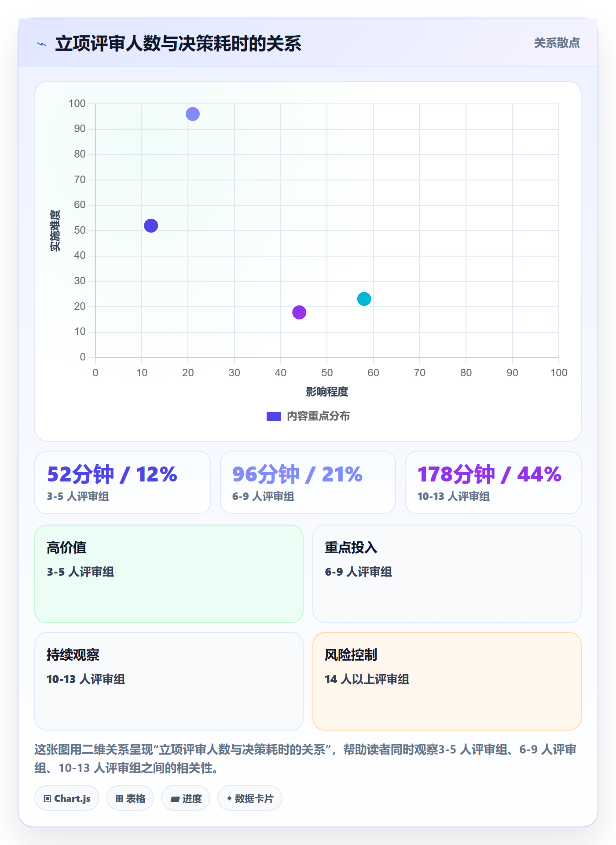616x845 pixels.
Task: Click 14 人以上评审组 text in 风险控制 card
Action: tap(367, 679)
